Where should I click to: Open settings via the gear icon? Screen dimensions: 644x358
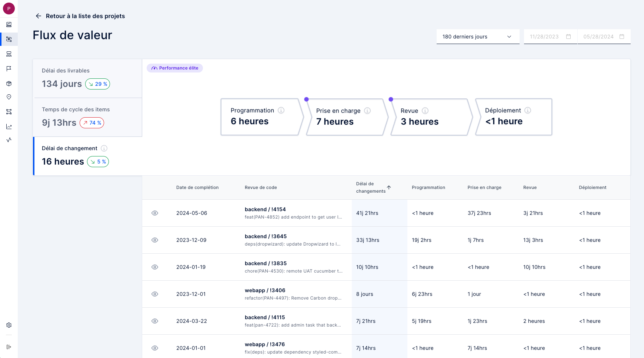[9, 325]
